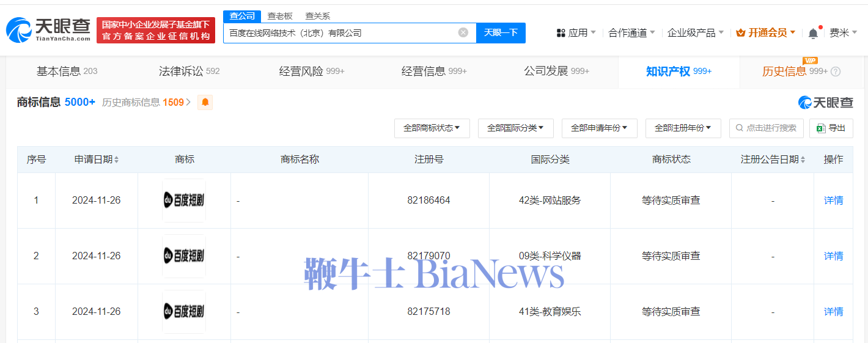Select the 查老板 search tab
Screen dimensions: 868x343
coord(280,16)
